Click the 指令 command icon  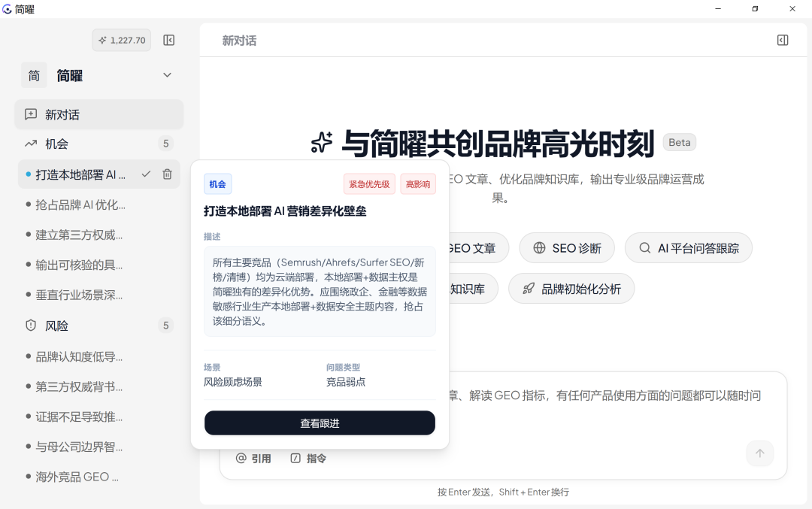[295, 459]
